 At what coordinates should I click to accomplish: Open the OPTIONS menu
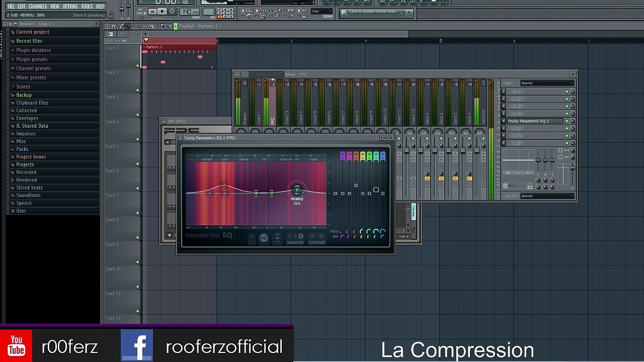pyautogui.click(x=70, y=7)
